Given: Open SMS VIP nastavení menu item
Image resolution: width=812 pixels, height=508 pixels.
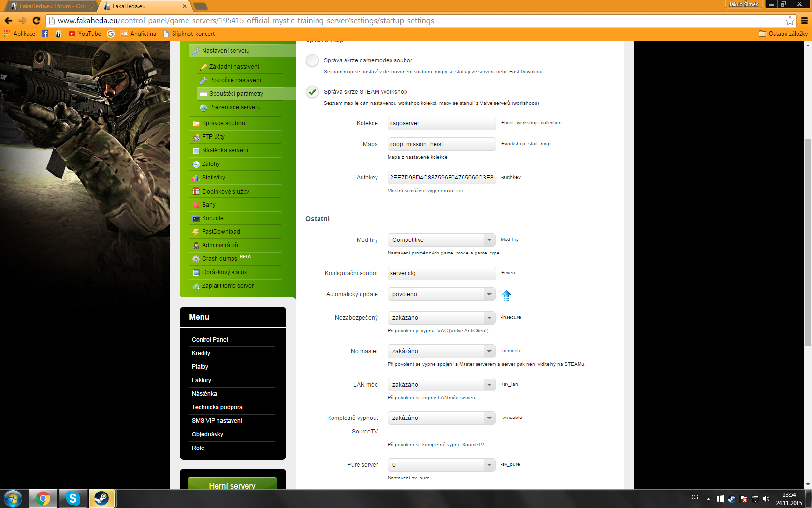Looking at the screenshot, I should [x=217, y=421].
